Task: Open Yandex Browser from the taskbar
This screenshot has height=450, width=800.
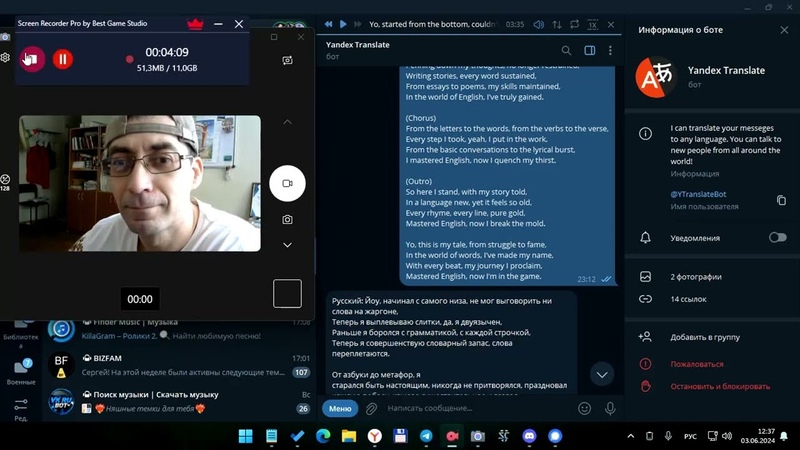Action: pos(375,436)
